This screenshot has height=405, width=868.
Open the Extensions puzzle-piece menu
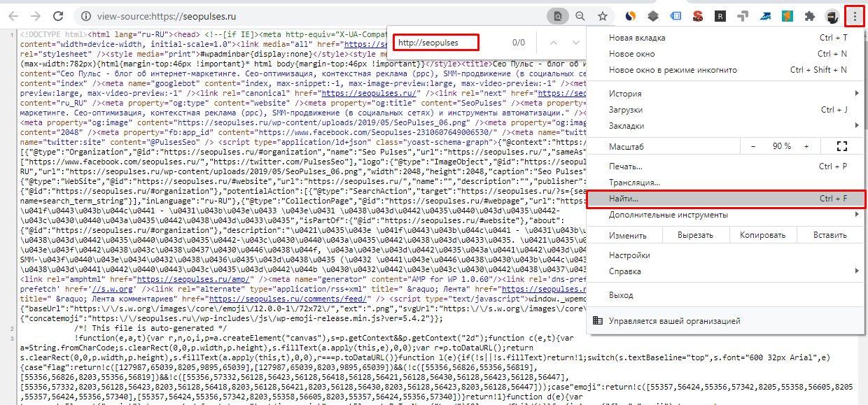[x=810, y=15]
